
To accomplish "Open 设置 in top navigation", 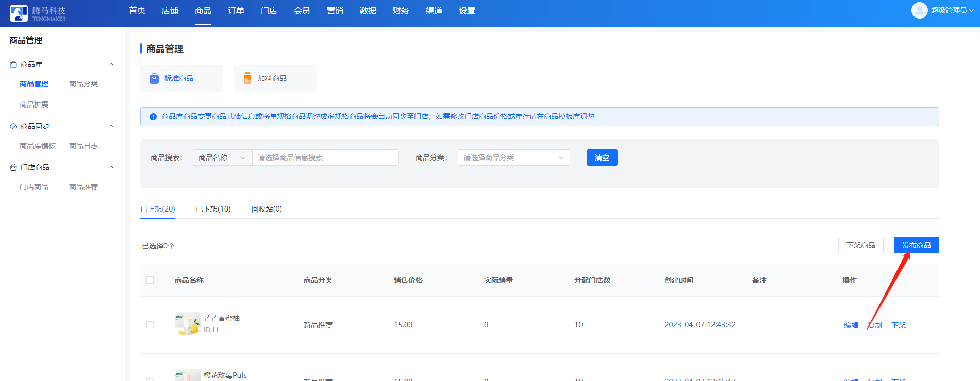I will 467,11.
